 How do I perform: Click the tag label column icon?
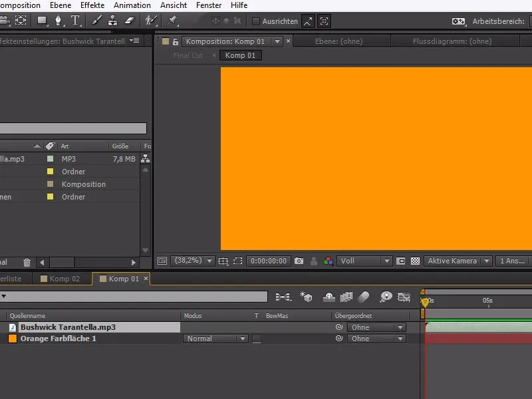pos(51,146)
